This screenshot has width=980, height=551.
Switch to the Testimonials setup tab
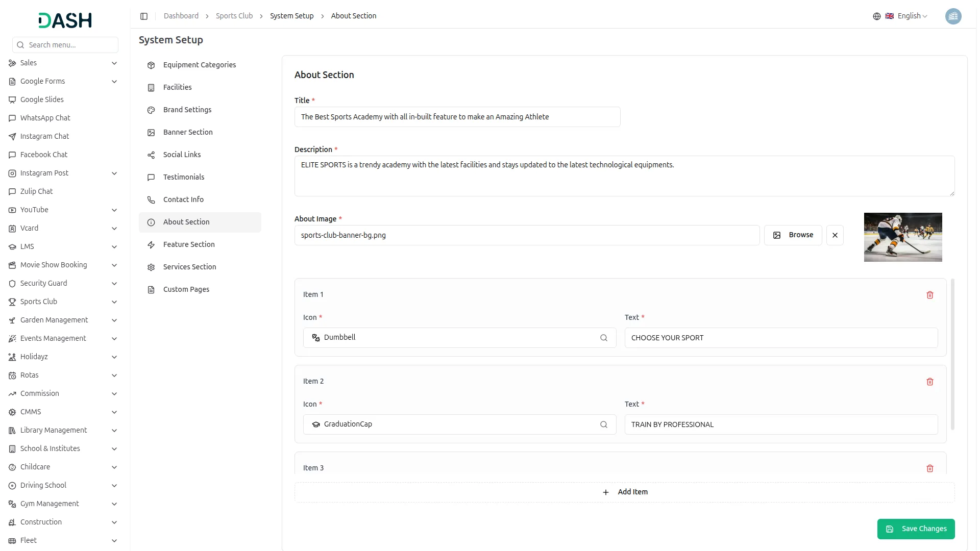(x=183, y=177)
